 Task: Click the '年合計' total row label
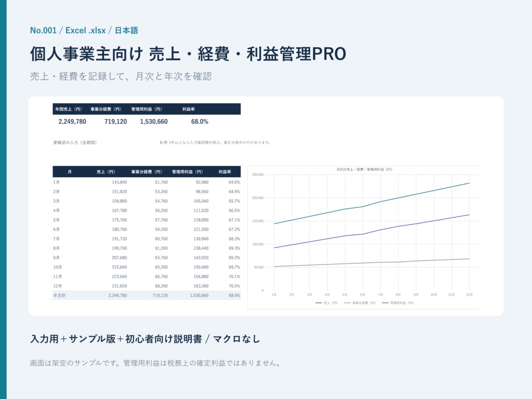[59, 296]
